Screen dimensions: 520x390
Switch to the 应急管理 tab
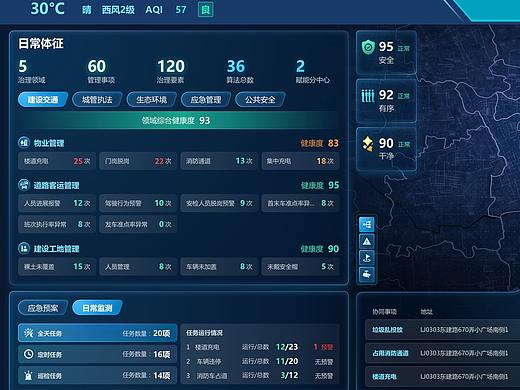click(206, 100)
